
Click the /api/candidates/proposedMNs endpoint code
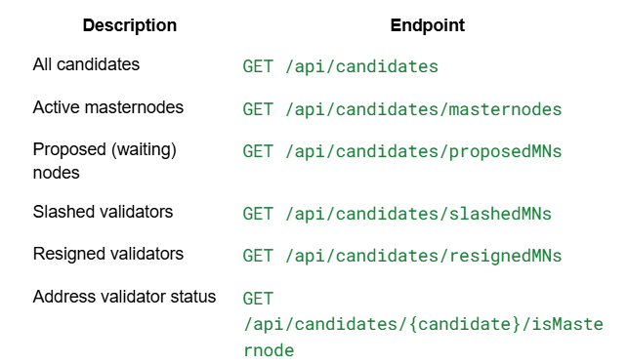tap(423, 151)
